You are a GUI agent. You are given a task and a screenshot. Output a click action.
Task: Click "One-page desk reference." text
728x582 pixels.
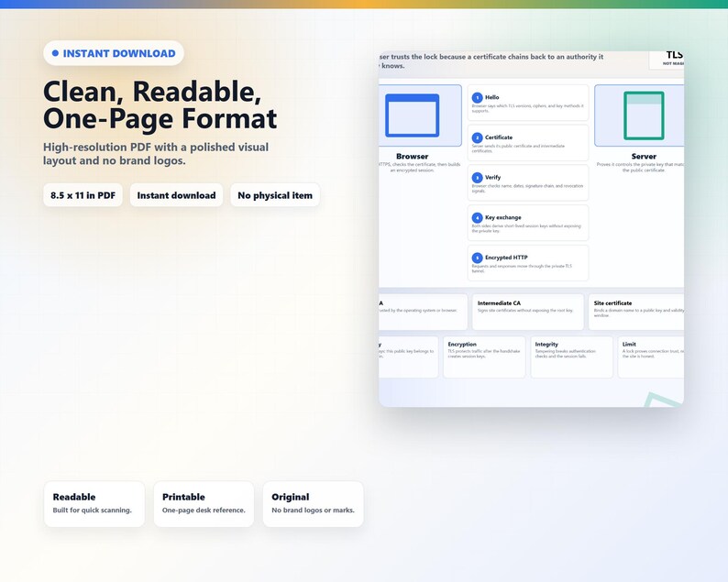pyautogui.click(x=204, y=511)
